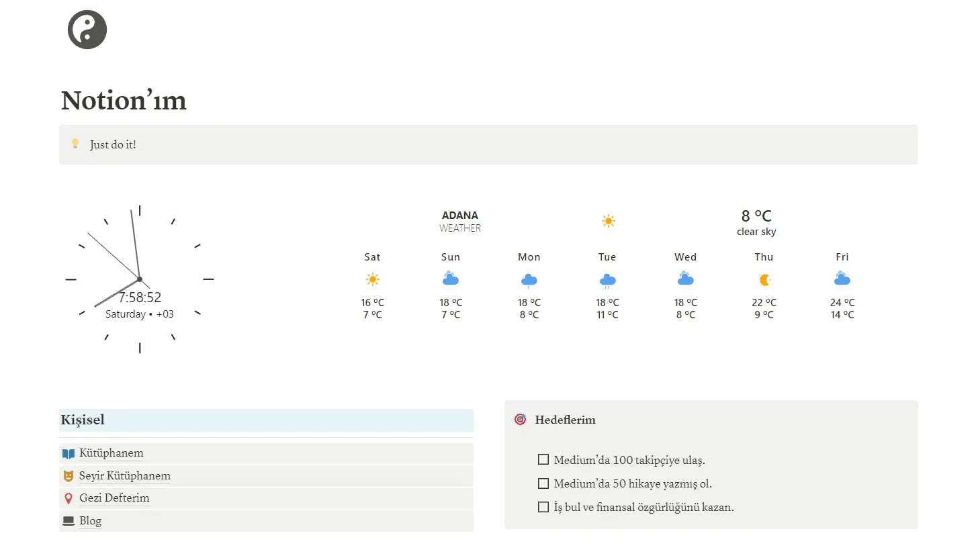Click Tuesday's low temperature 11 °C

pos(607,315)
